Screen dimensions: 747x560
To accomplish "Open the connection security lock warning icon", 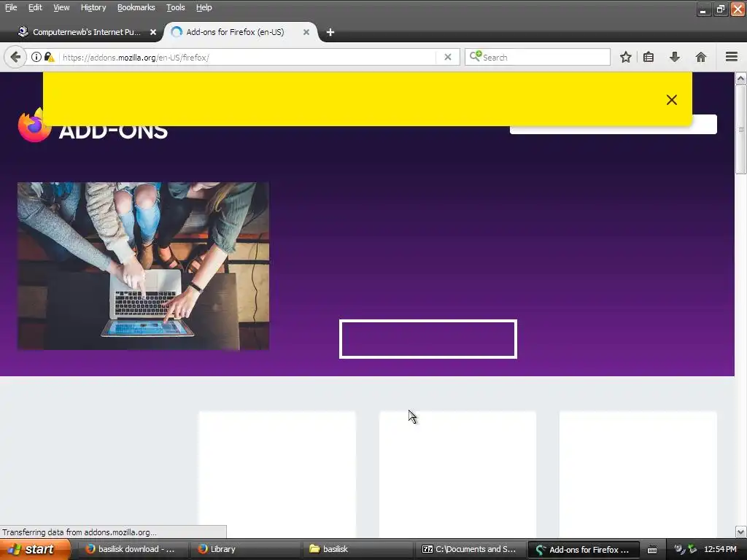I will 49,57.
